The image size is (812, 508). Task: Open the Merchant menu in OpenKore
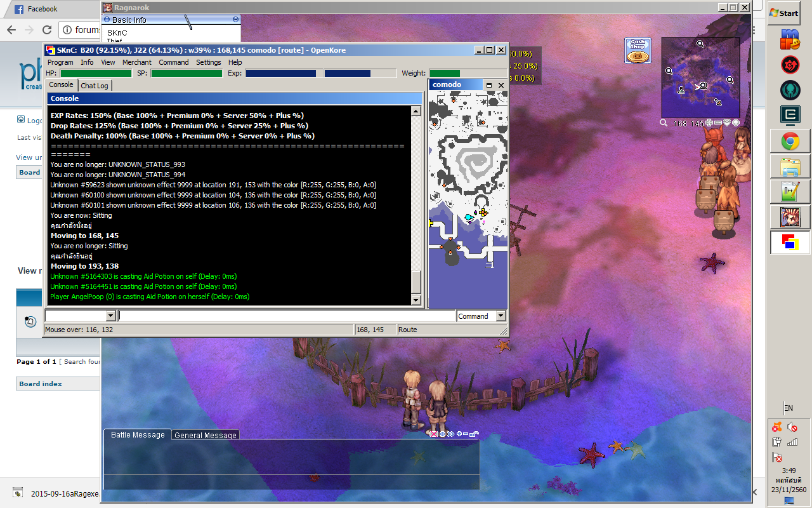(137, 62)
